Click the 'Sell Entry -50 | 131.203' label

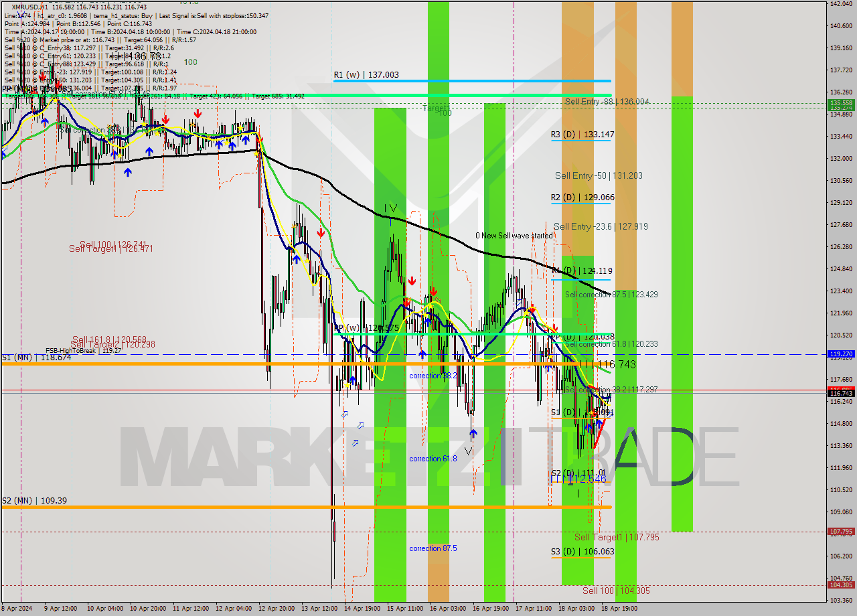pyautogui.click(x=599, y=176)
